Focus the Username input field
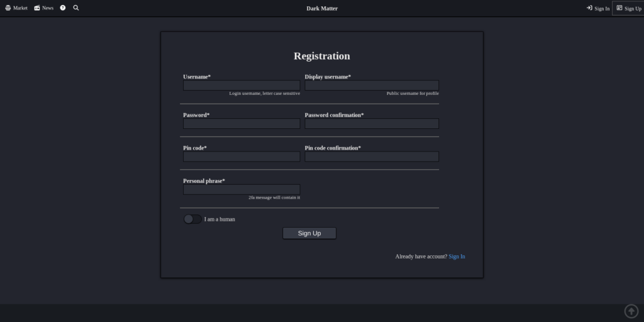The width and height of the screenshot is (644, 322). point(241,86)
